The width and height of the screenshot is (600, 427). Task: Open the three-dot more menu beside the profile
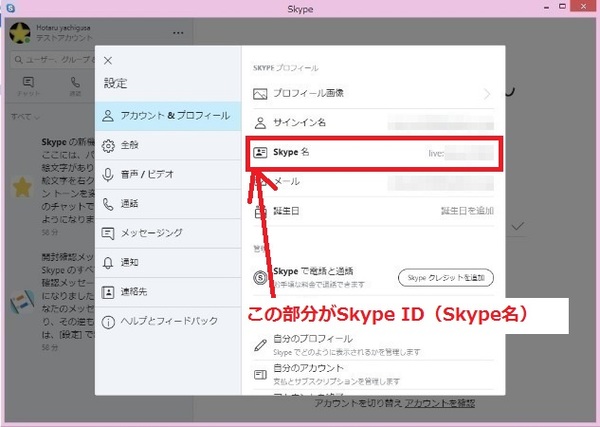click(x=177, y=33)
